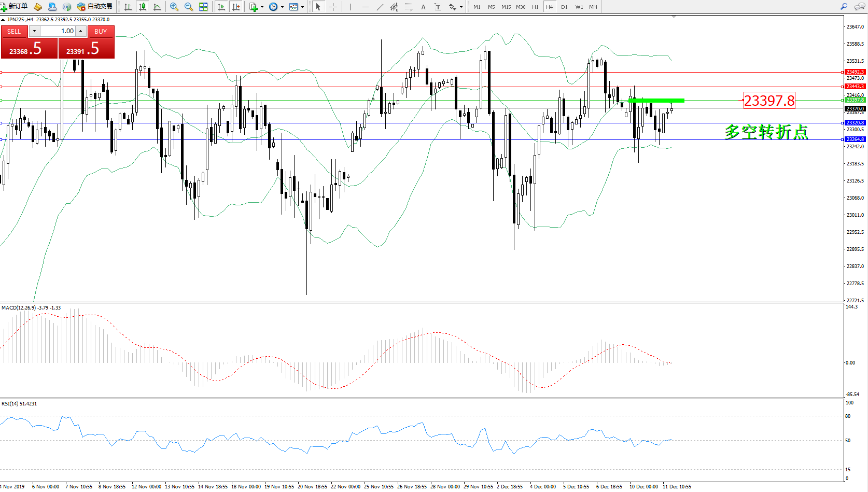This screenshot has width=868, height=492.
Task: Select the Fibonacci retracement tool
Action: click(x=409, y=7)
